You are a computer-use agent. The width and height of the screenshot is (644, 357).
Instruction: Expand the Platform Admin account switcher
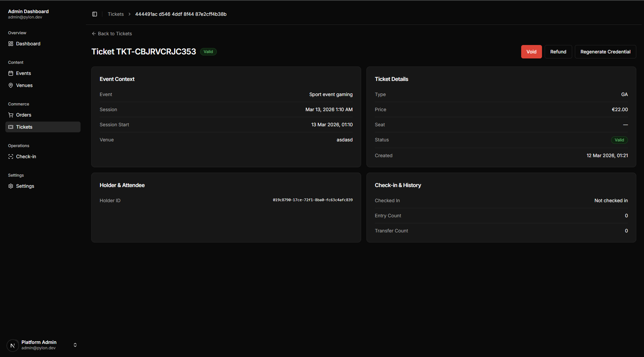coord(75,345)
